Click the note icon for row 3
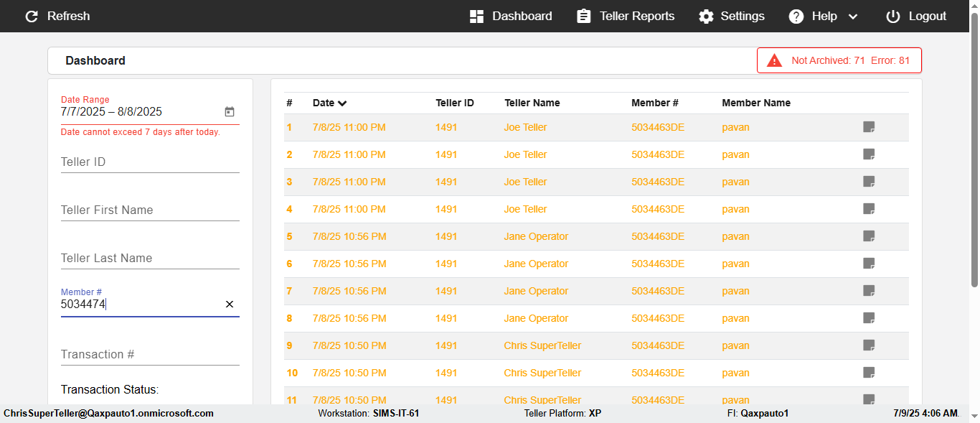Screen dimensions: 980x423 tap(869, 182)
